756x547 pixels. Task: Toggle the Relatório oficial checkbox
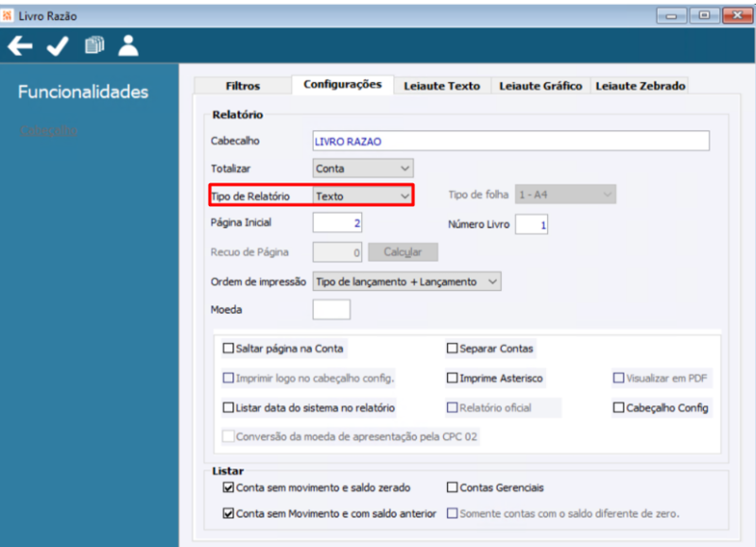pos(452,408)
